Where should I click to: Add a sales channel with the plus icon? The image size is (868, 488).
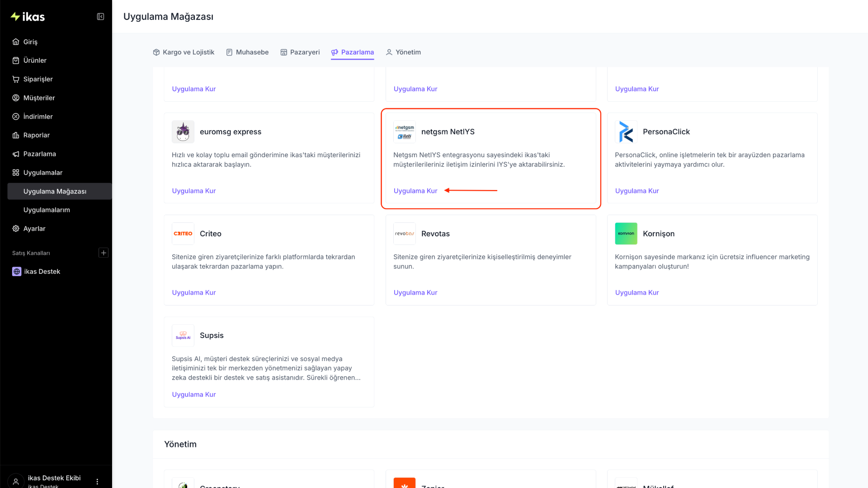pyautogui.click(x=104, y=253)
